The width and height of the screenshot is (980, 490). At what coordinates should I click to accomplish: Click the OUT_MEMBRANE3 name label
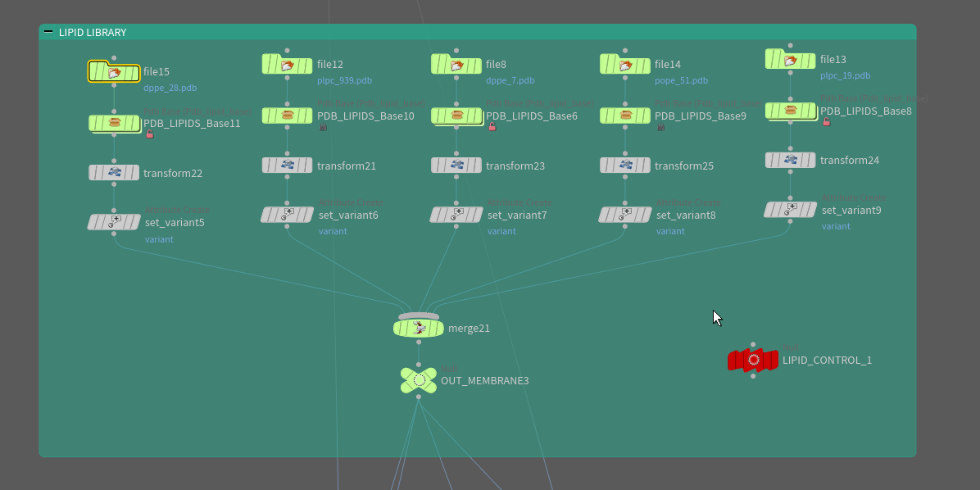(x=485, y=381)
